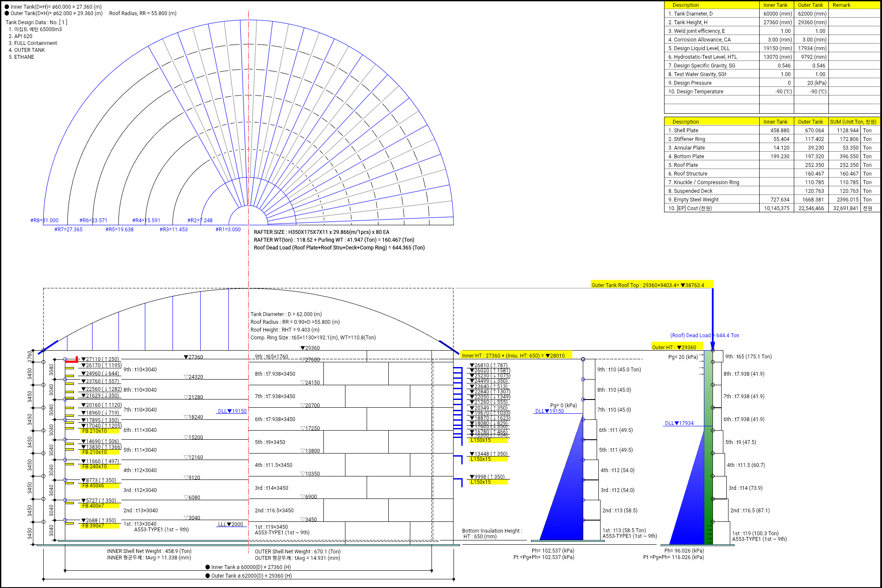Click the 'Inner Tank(D×H)= ø60.000 × 27.360 (m)' header line
The width and height of the screenshot is (882, 588).
pos(54,6)
